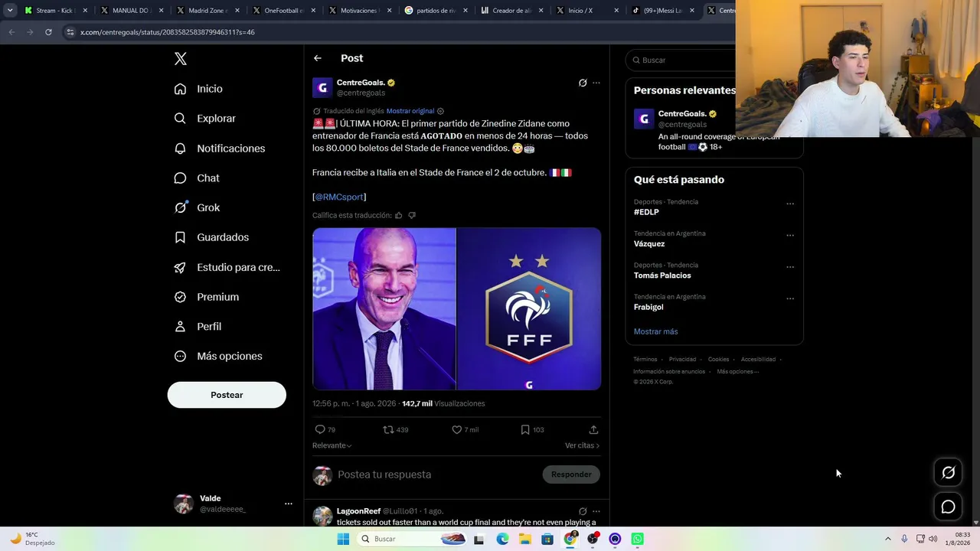Click the Chrome address bar URL
Screen dimensions: 980x551
point(168,32)
